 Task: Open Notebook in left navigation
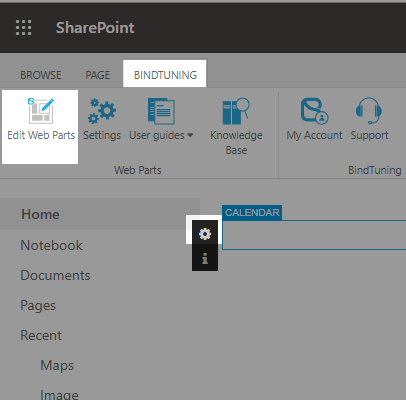(51, 245)
